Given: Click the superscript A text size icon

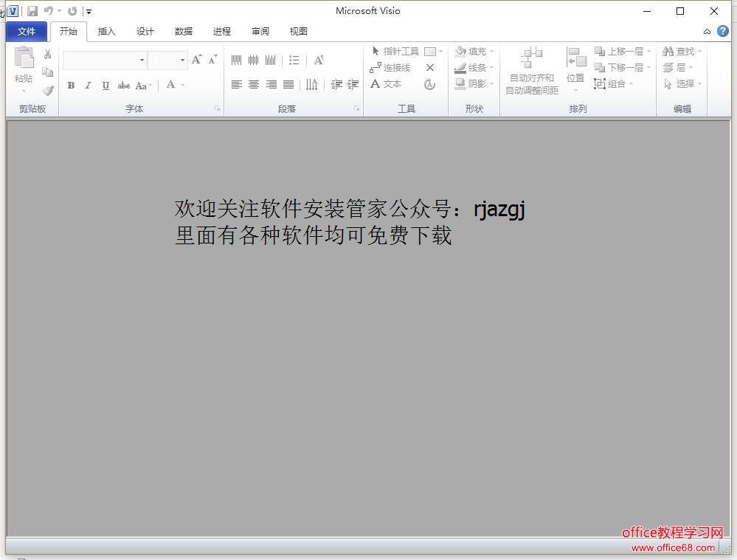Looking at the screenshot, I should (x=319, y=60).
